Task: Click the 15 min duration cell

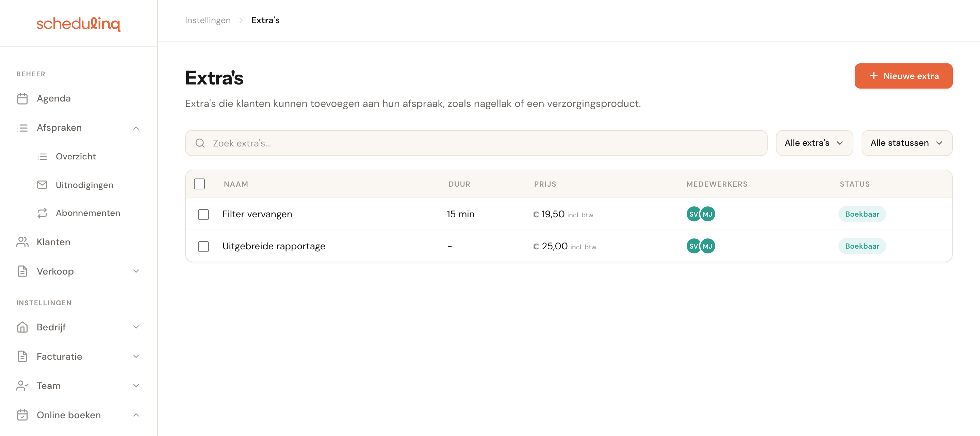Action: [461, 214]
